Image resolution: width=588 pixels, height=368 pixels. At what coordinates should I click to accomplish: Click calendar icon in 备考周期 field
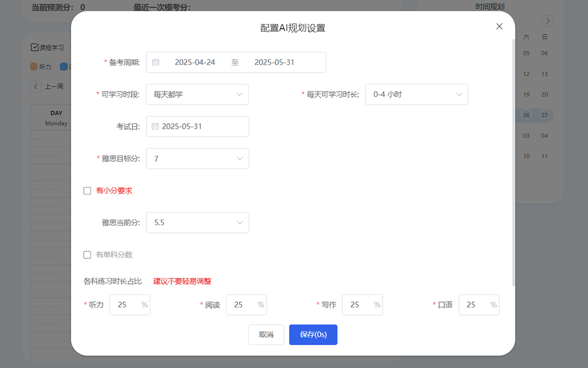(x=156, y=62)
